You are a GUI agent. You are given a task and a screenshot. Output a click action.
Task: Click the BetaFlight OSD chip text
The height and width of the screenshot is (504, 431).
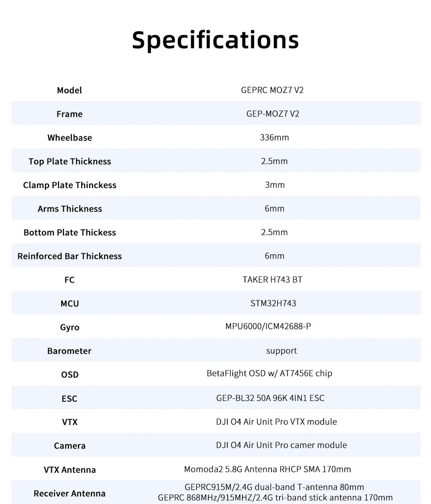pyautogui.click(x=269, y=374)
